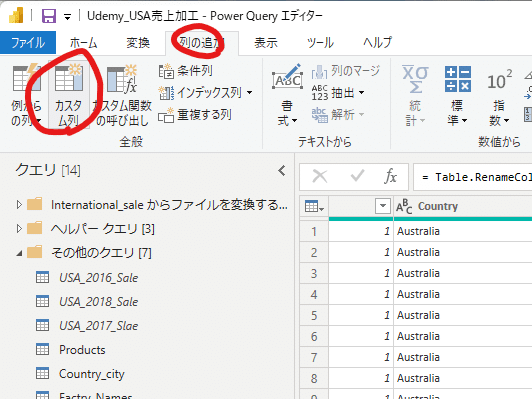Click the USA_2016_Sale table icon
The height and width of the screenshot is (399, 532).
(42, 278)
